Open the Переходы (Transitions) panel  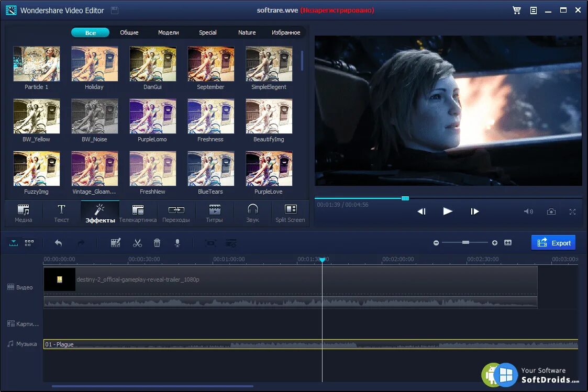(x=176, y=213)
